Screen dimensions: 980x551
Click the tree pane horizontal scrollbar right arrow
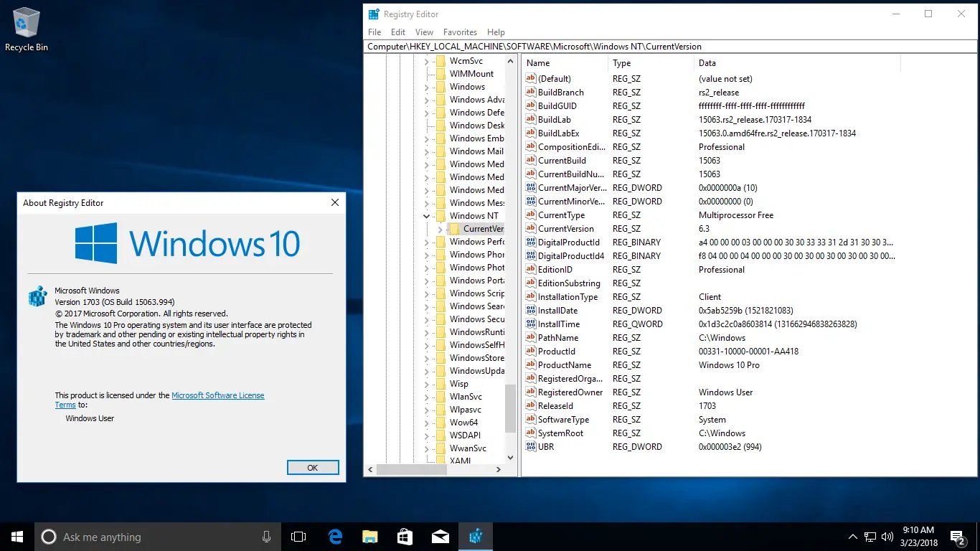tap(499, 470)
